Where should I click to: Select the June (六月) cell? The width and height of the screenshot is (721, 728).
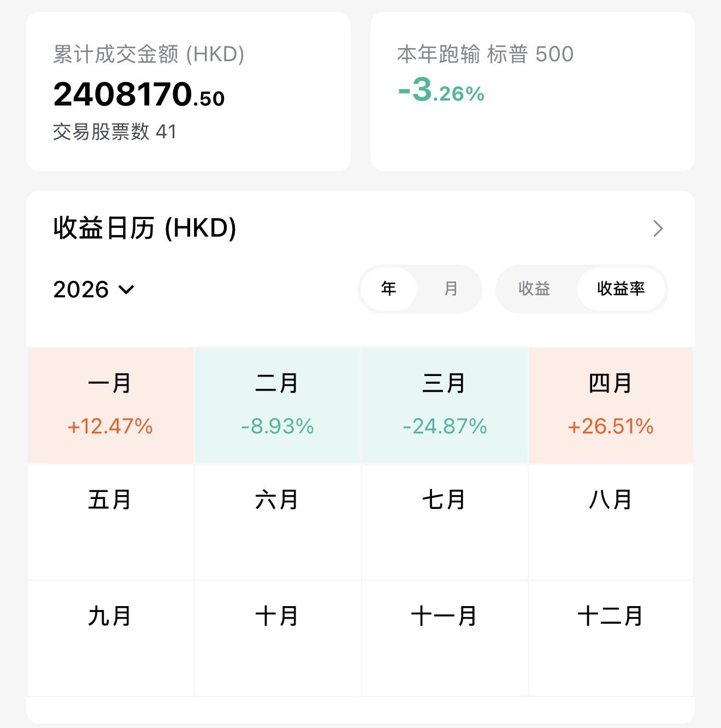277,521
